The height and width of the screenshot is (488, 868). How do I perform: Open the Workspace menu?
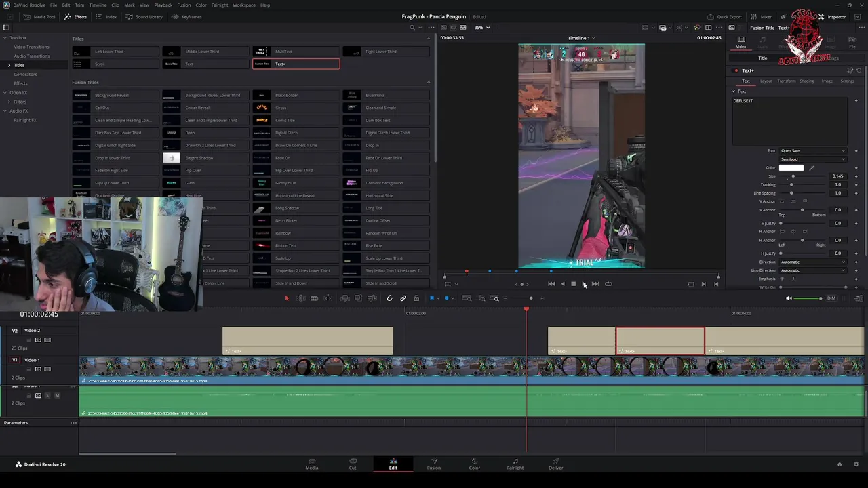[x=244, y=5]
